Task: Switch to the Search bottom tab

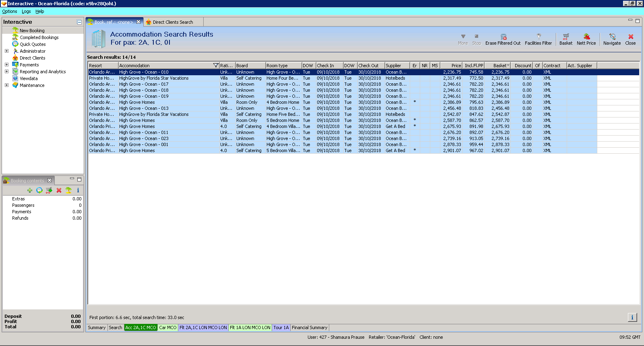Action: point(116,327)
